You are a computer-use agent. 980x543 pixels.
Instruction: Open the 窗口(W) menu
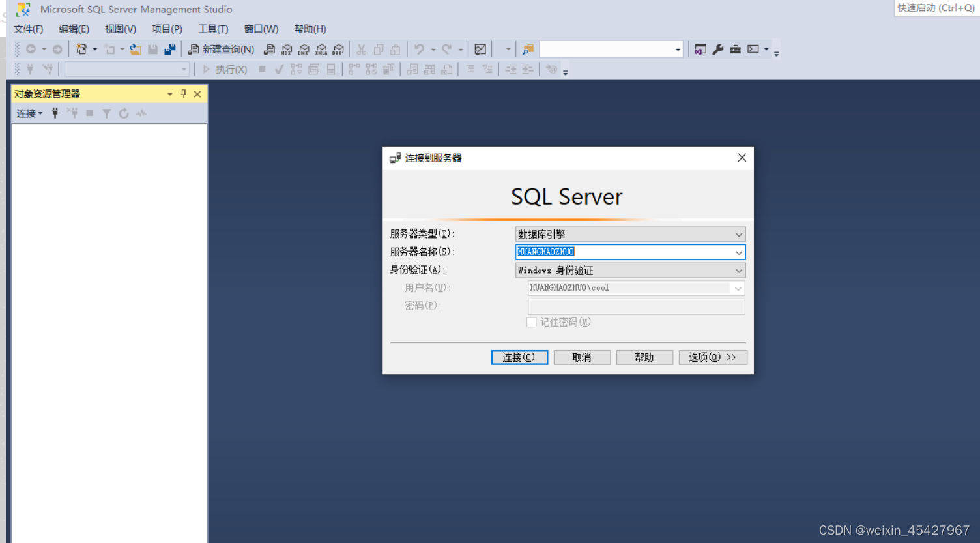click(261, 29)
